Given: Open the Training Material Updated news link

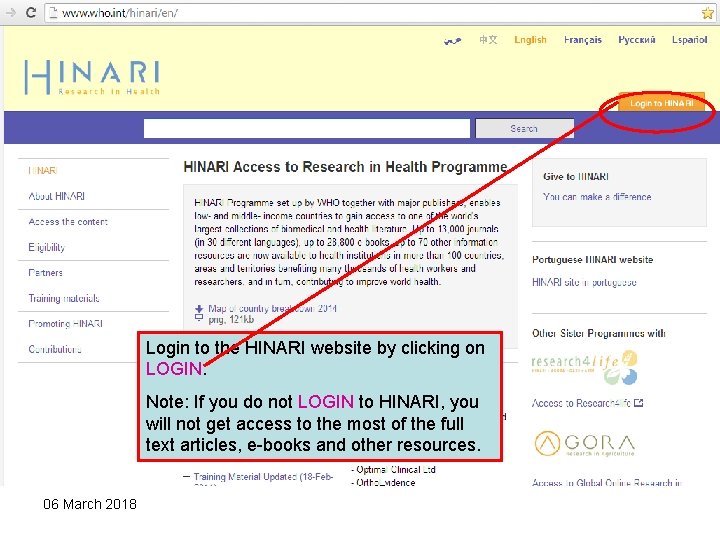Looking at the screenshot, I should [263, 477].
